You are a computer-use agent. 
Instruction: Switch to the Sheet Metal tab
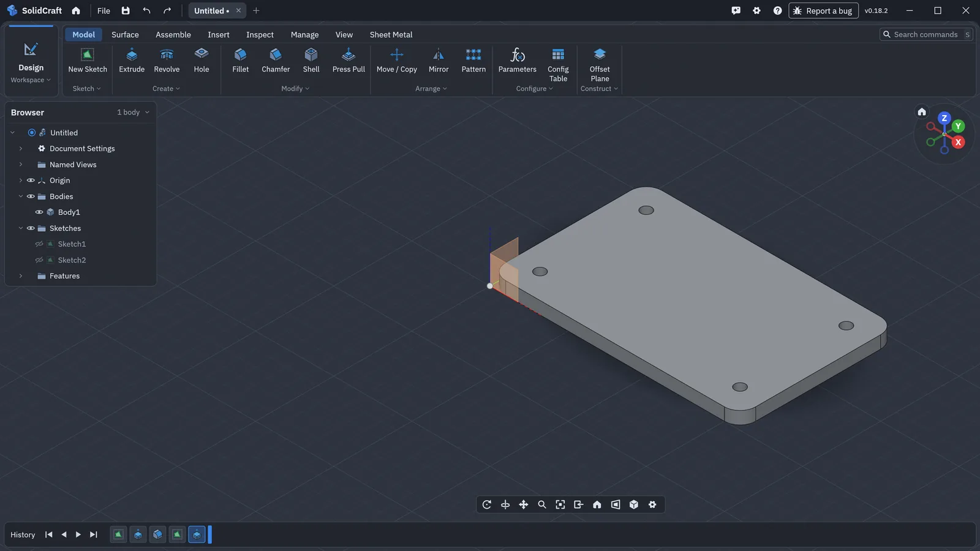click(x=391, y=35)
